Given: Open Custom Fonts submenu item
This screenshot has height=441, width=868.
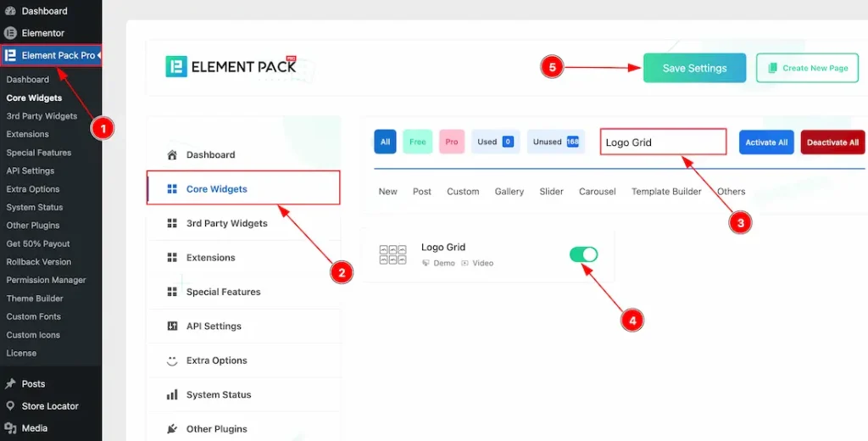Looking at the screenshot, I should tap(34, 316).
